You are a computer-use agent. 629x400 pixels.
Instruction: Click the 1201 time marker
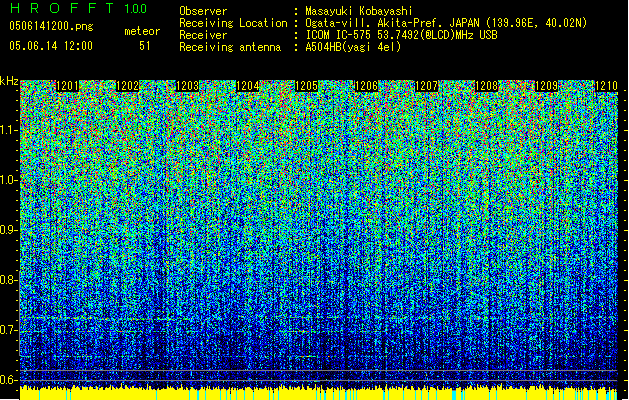pos(67,86)
